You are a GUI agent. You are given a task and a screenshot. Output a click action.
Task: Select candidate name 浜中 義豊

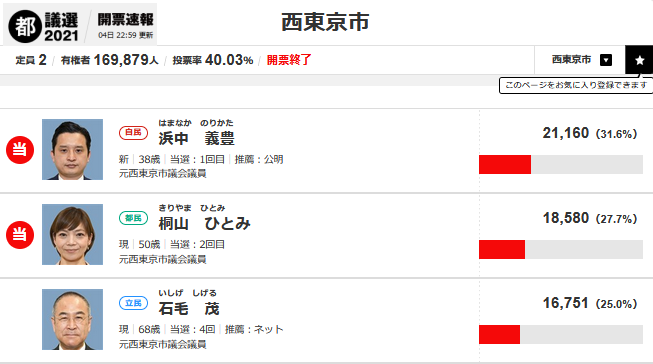pos(197,138)
